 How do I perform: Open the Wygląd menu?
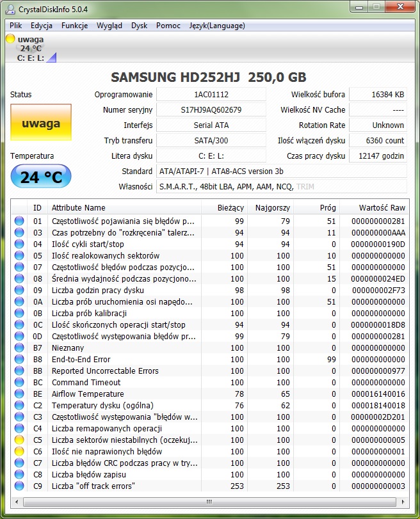coord(109,26)
